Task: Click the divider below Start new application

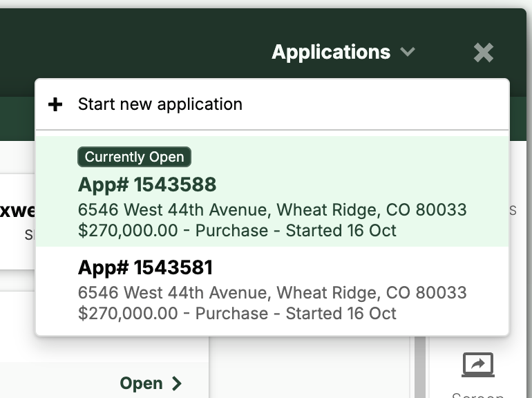Action: 272,130
